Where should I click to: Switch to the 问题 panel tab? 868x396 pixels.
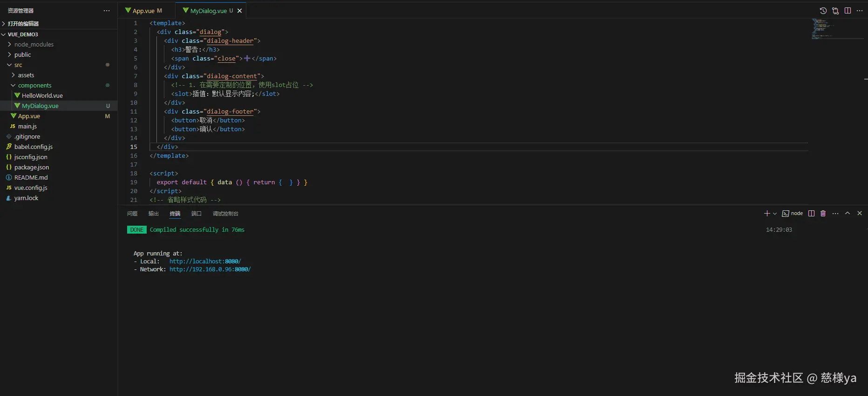click(132, 214)
